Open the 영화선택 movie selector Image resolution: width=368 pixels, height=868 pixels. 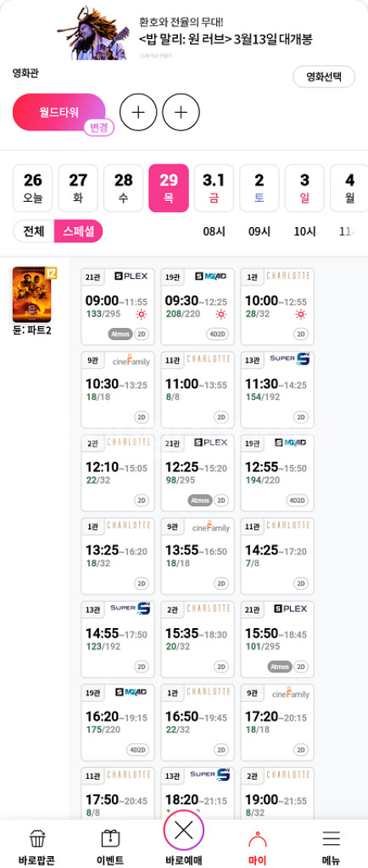324,77
